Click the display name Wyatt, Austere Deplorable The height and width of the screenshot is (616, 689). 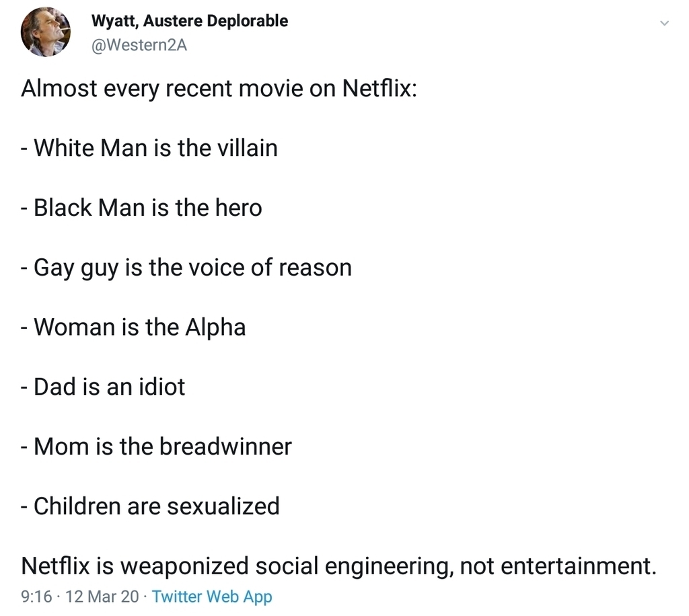pyautogui.click(x=189, y=21)
